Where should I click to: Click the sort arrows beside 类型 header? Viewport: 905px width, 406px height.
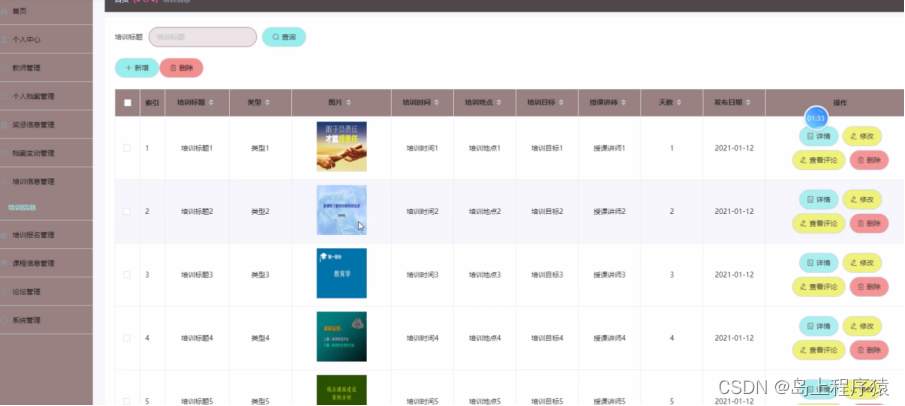[x=267, y=103]
